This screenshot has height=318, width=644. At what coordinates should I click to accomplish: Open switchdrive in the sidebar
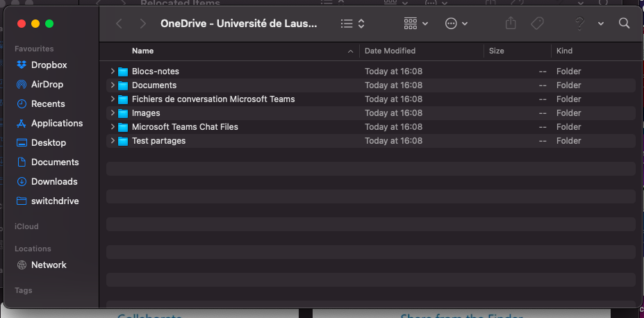pos(55,201)
